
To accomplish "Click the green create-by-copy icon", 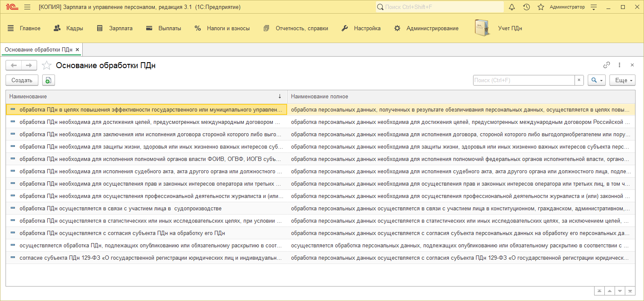I will 48,80.
